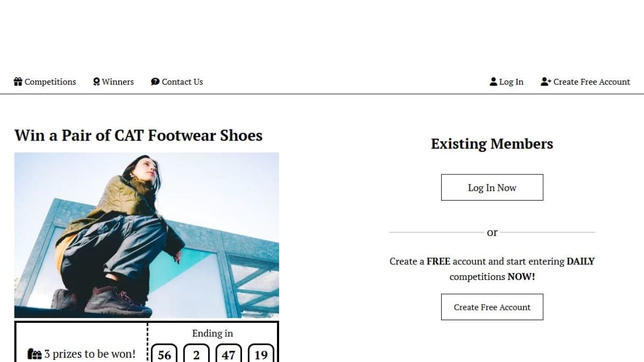This screenshot has width=644, height=362.
Task: Click the person icon beside Log In
Action: tap(494, 82)
